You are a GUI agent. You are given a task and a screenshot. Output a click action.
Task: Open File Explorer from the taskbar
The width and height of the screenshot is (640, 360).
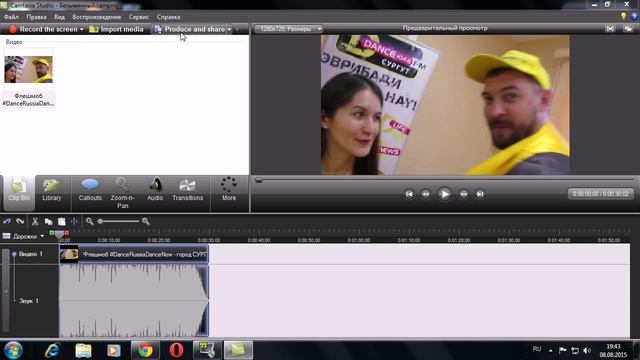(83, 350)
